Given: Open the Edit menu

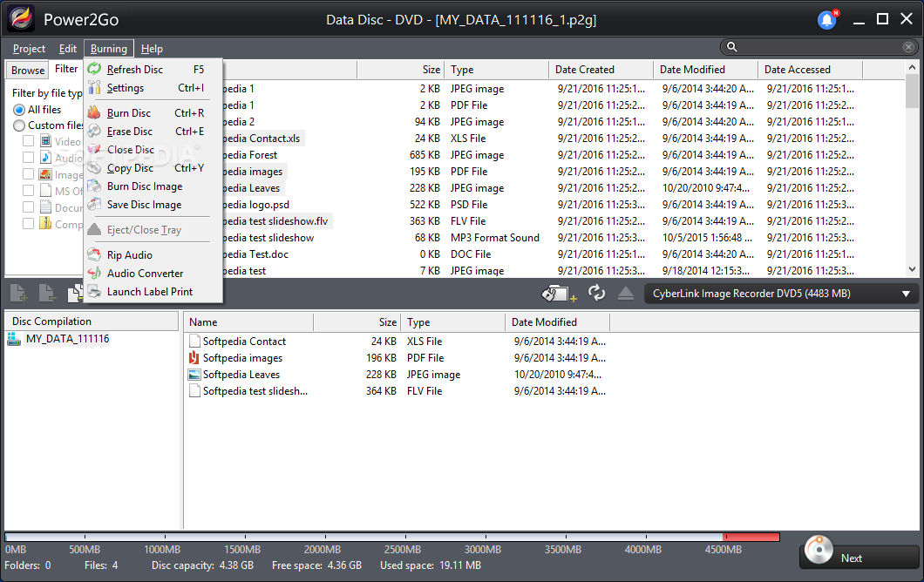Looking at the screenshot, I should pos(68,49).
